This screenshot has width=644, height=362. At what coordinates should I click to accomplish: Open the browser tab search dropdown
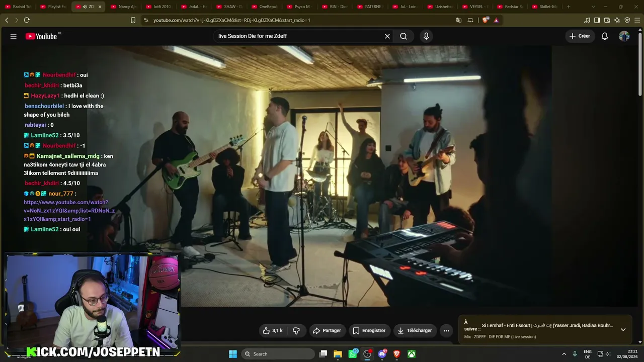593,7
